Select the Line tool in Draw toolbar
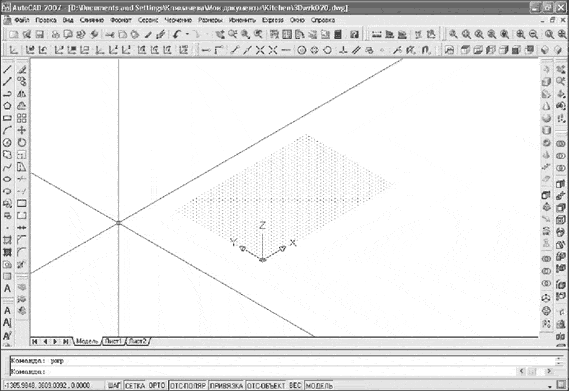The width and height of the screenshot is (569, 391). 7,69
